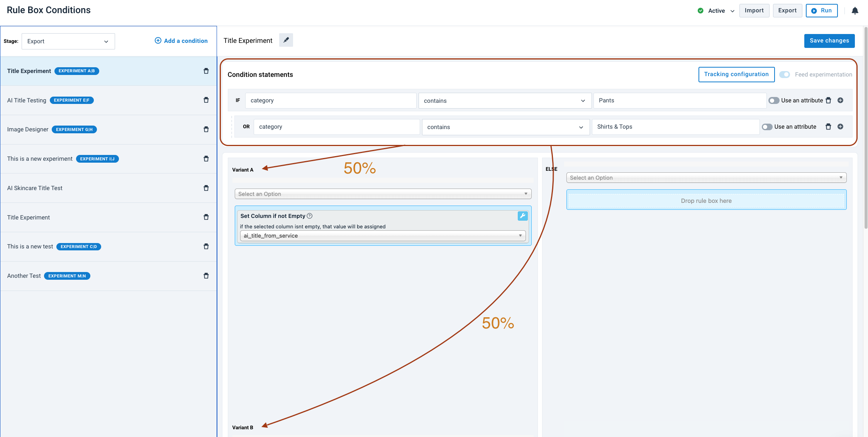Delete This is a new experiment condition
The width and height of the screenshot is (868, 437).
pyautogui.click(x=206, y=159)
